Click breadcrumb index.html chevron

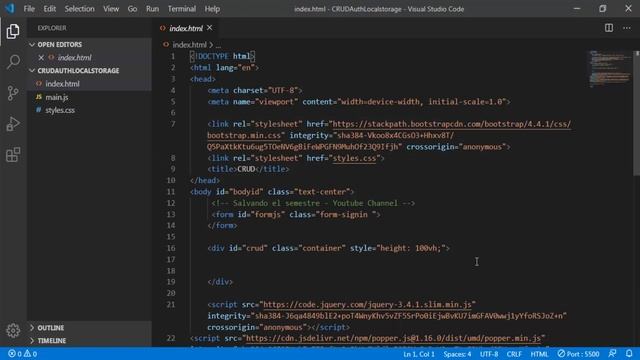(x=211, y=45)
